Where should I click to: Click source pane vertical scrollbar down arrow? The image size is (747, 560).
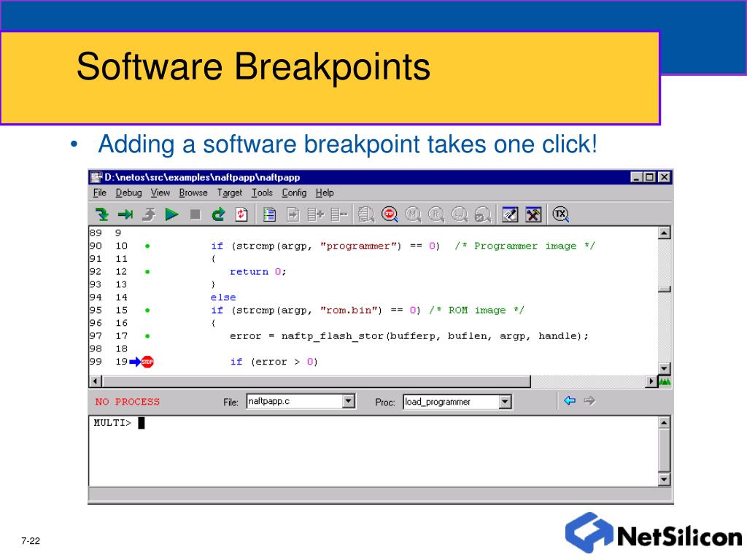coord(664,368)
